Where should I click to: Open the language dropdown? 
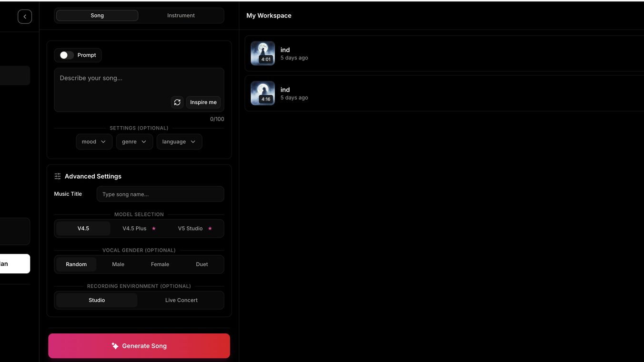pos(179,141)
